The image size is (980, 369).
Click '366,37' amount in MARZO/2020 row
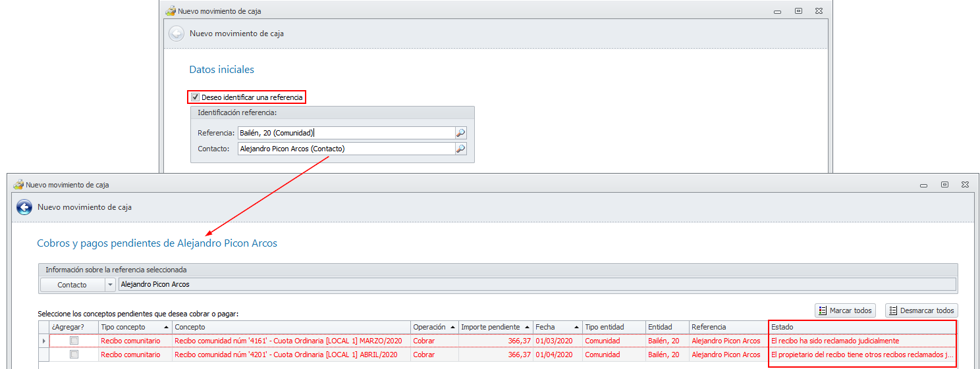(x=496, y=341)
